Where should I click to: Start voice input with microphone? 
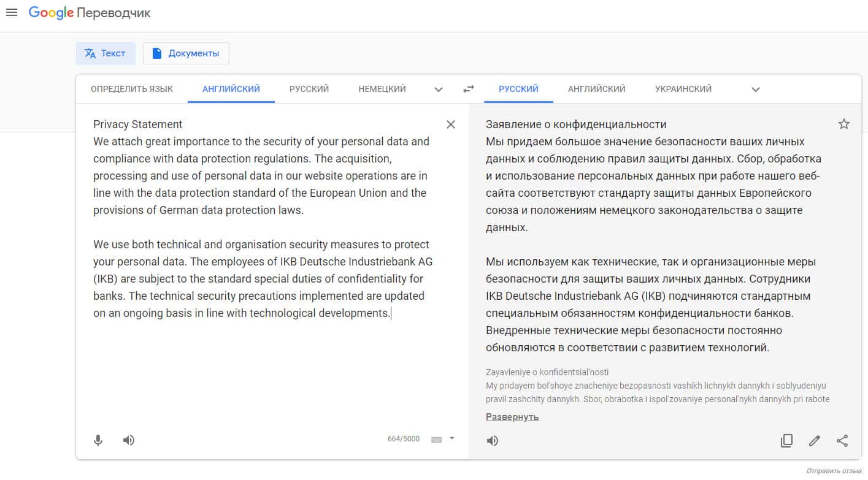pos(98,440)
